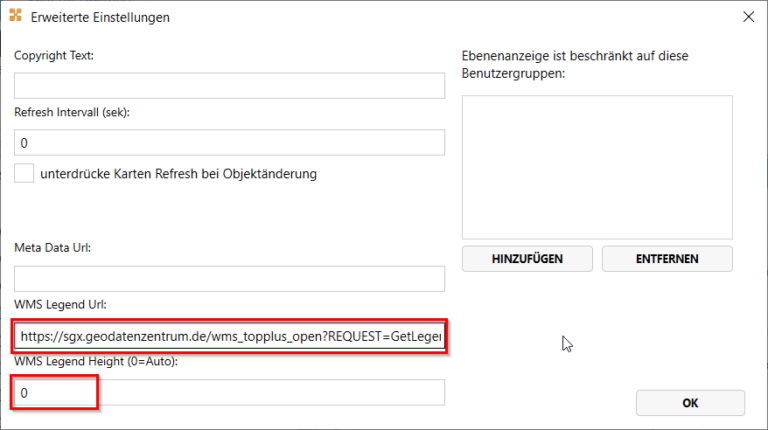Click the 'WMS Legend Url:' label
Image resolution: width=768 pixels, height=430 pixels.
click(60, 304)
